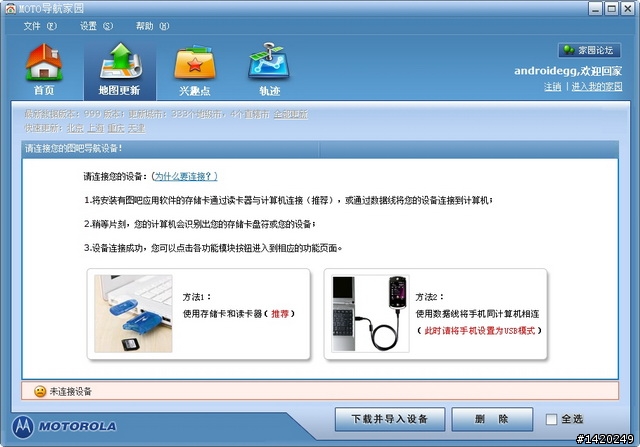The width and height of the screenshot is (640, 447).
Task: Click the 全部更新 link
Action: coord(291,114)
